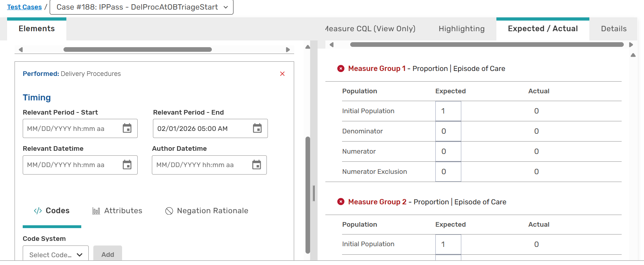Viewport: 644px width, 265px height.
Task: Remove the Delivery Procedures element with red X
Action: click(x=282, y=74)
